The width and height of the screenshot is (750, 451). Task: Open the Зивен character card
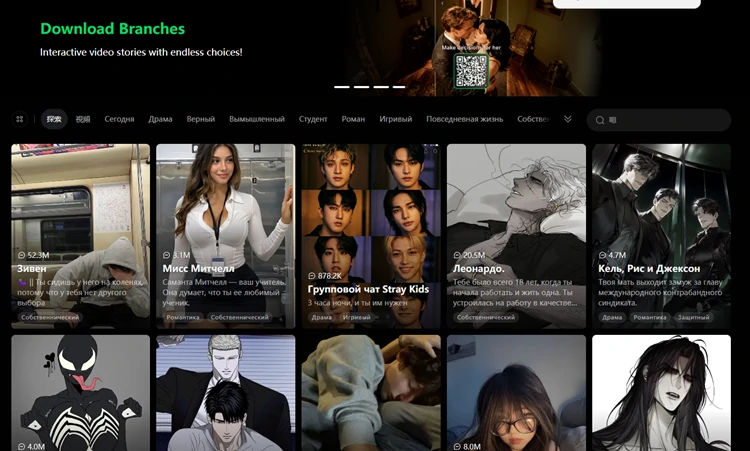point(80,236)
